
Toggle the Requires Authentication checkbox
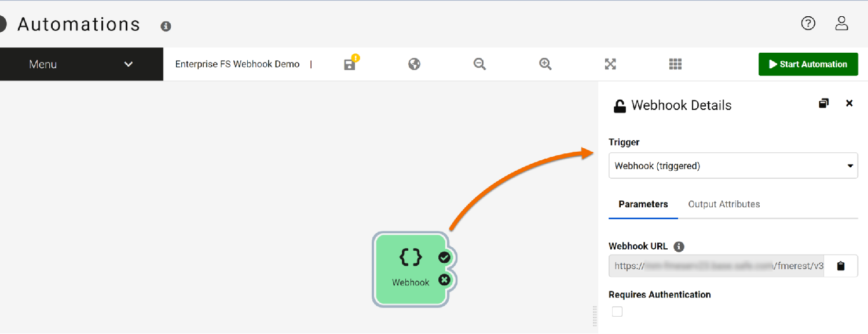coord(617,311)
